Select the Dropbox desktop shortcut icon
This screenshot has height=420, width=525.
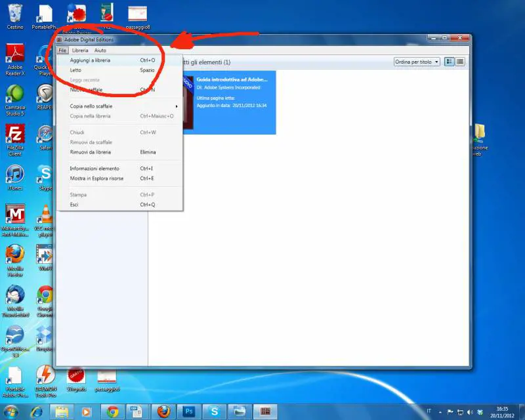point(45,338)
